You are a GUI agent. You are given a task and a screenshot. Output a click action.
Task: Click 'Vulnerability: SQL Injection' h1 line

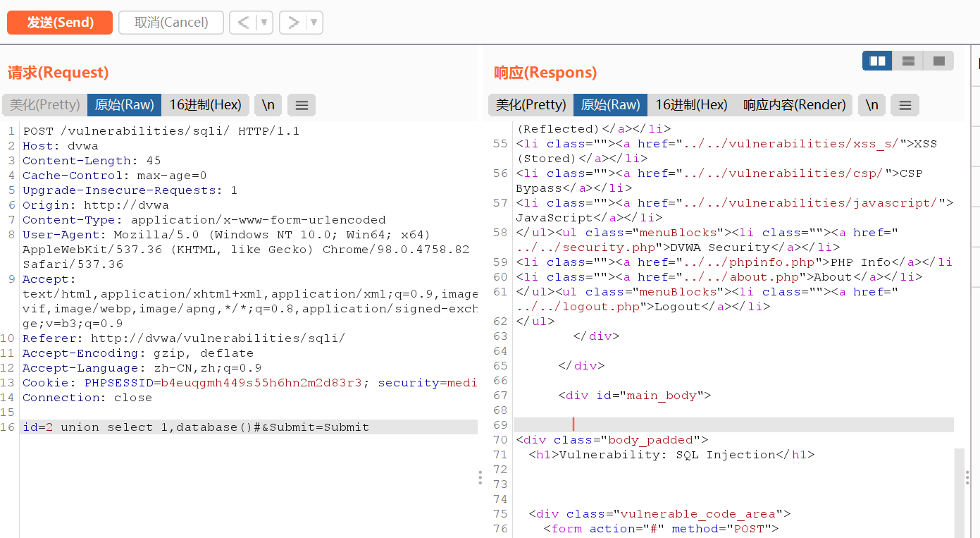tap(672, 455)
